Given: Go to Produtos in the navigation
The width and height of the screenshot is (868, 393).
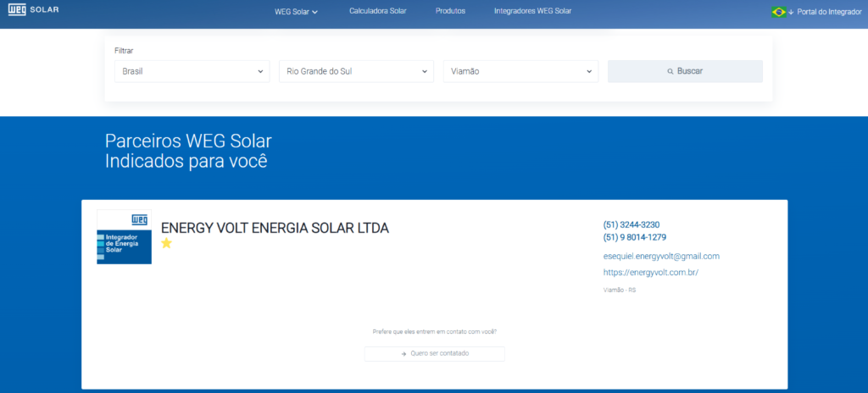Looking at the screenshot, I should (450, 12).
